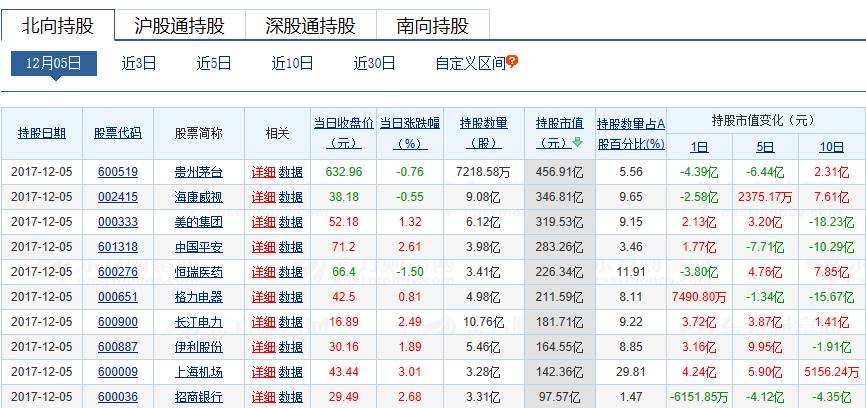Select the 12月05日 date filter

pos(54,63)
